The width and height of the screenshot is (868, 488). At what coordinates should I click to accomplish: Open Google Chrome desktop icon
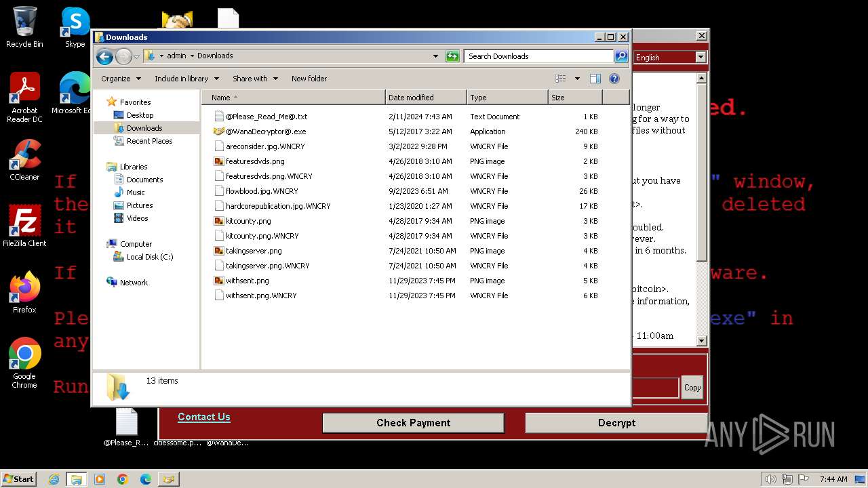click(x=24, y=363)
